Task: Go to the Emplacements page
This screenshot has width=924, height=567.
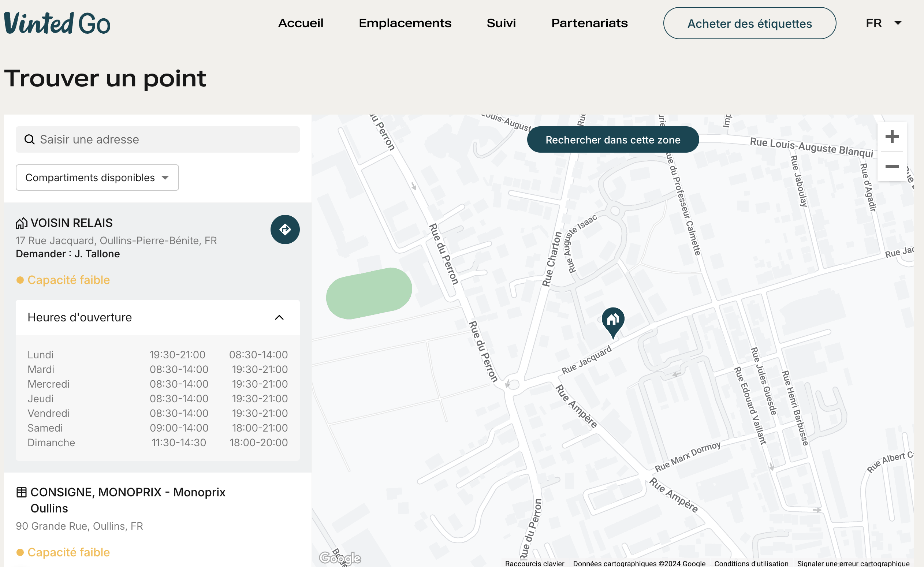Action: point(405,23)
